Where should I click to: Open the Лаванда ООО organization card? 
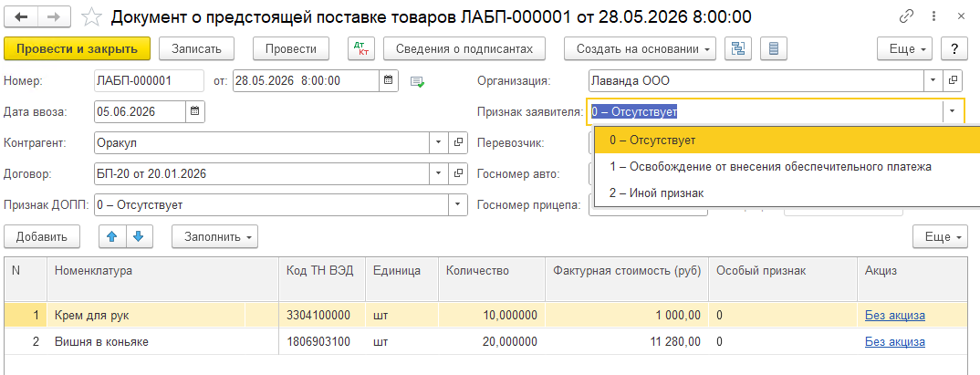click(x=954, y=80)
